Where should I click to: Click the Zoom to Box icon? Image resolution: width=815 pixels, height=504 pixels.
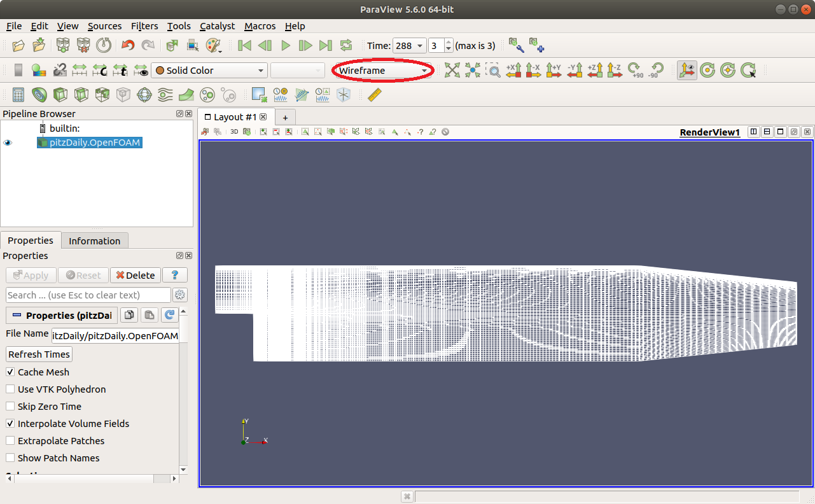pos(493,71)
